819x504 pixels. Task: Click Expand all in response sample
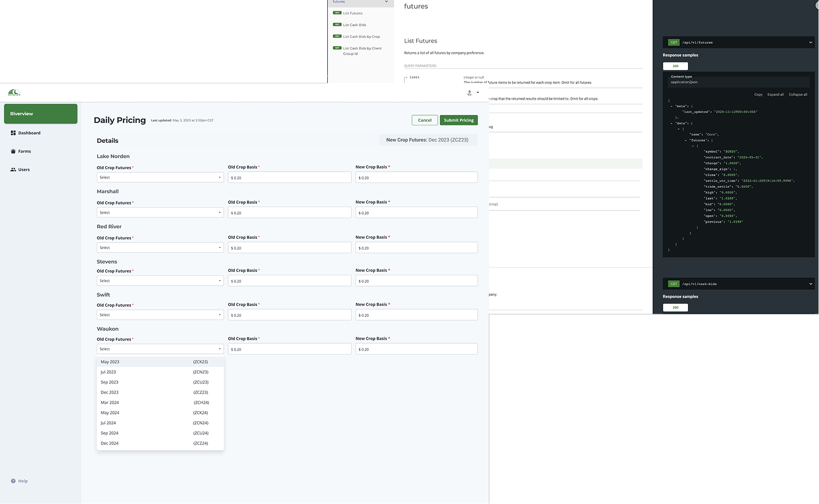click(775, 94)
